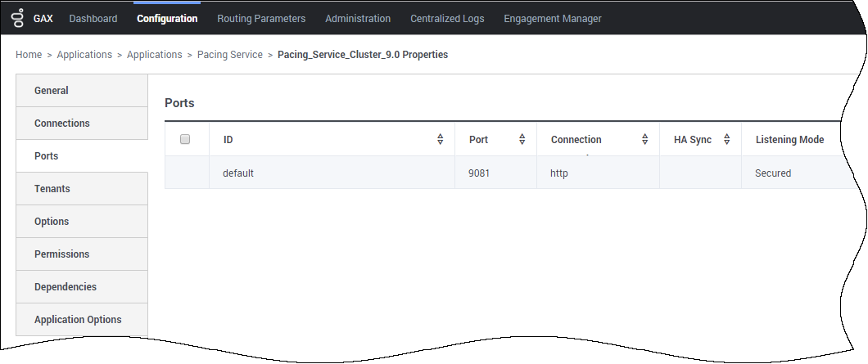Go to Centralized Logs
The height and width of the screenshot is (364, 868).
(x=447, y=18)
